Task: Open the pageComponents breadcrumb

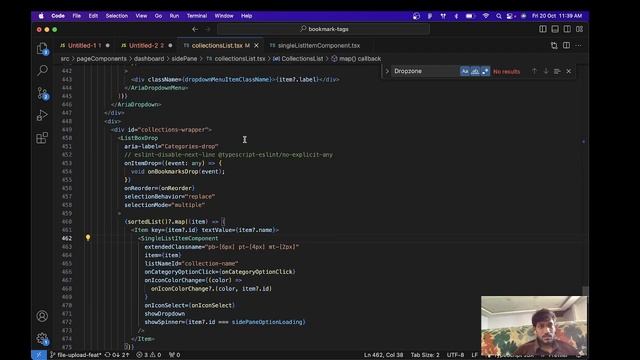Action: pyautogui.click(x=102, y=59)
